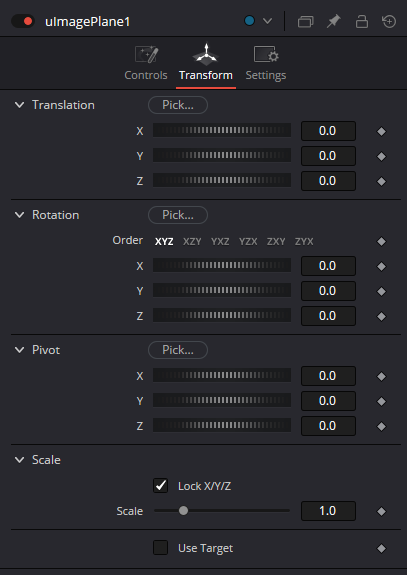This screenshot has width=407, height=575.
Task: Click the Scale slider handle
Action: 183,510
